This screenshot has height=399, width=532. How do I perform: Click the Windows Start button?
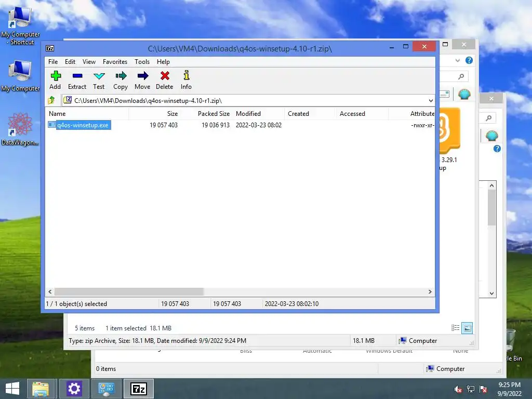point(12,389)
